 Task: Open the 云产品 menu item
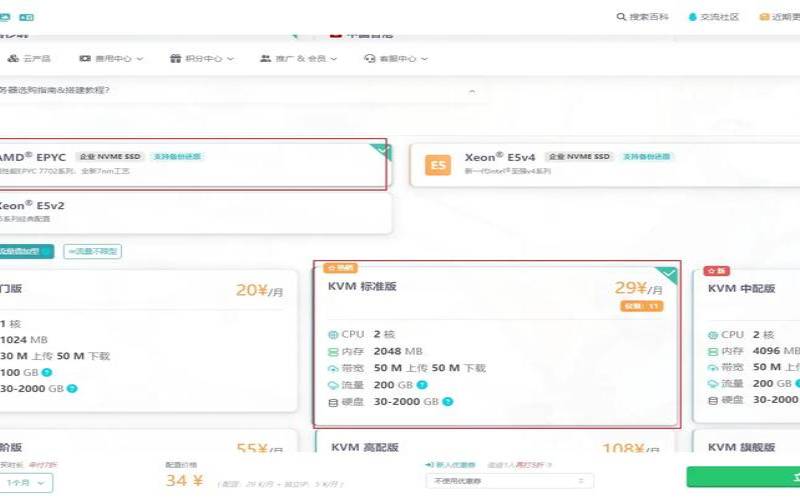pos(29,59)
